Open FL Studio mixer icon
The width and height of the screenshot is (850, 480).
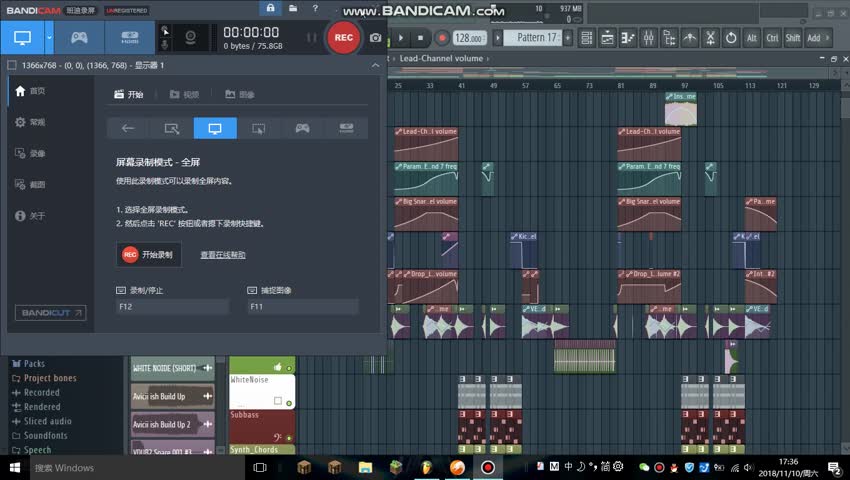[648, 38]
